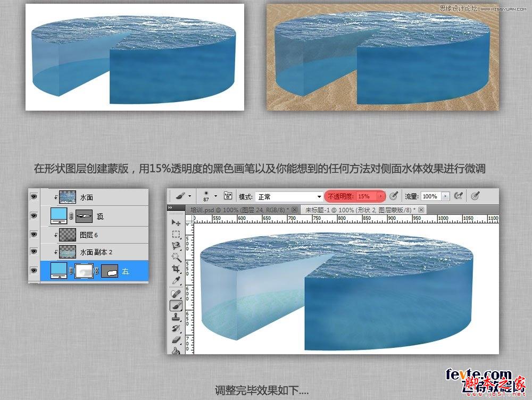Hide the 水面 layer
The width and height of the screenshot is (532, 400).
click(x=34, y=196)
